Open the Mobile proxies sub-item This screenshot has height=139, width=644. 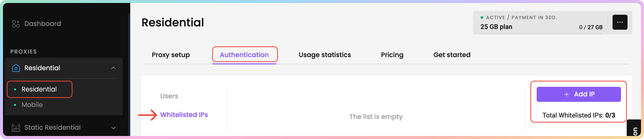32,105
